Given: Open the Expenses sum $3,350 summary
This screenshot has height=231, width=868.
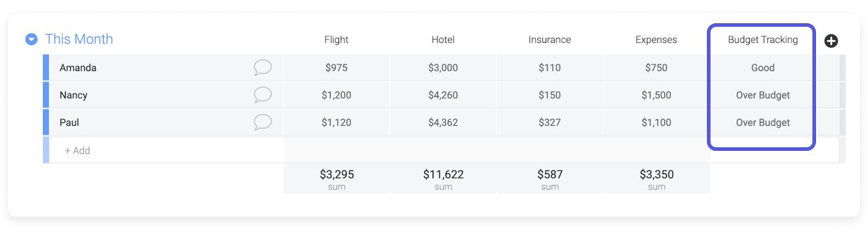Looking at the screenshot, I should coord(656,178).
